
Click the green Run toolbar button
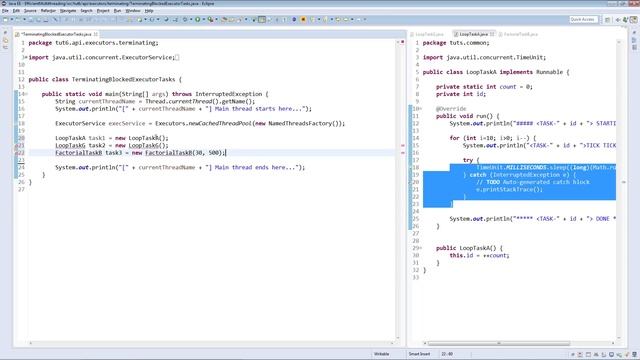[x=198, y=19]
